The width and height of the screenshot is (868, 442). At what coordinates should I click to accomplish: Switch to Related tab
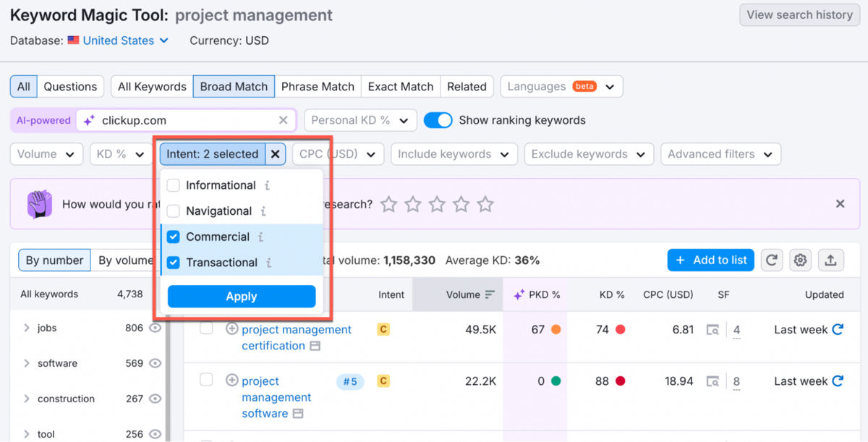coord(467,87)
